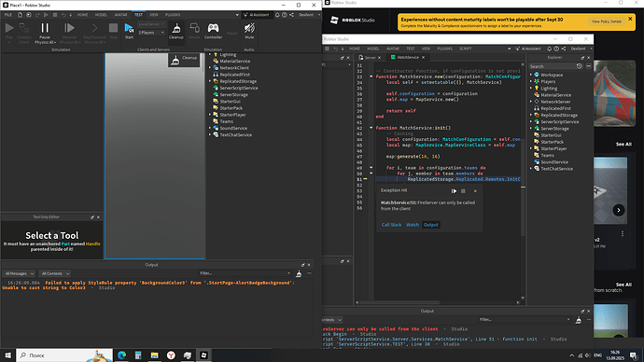644x362 pixels.
Task: Clear right Output with broom icon
Action: 579,320
